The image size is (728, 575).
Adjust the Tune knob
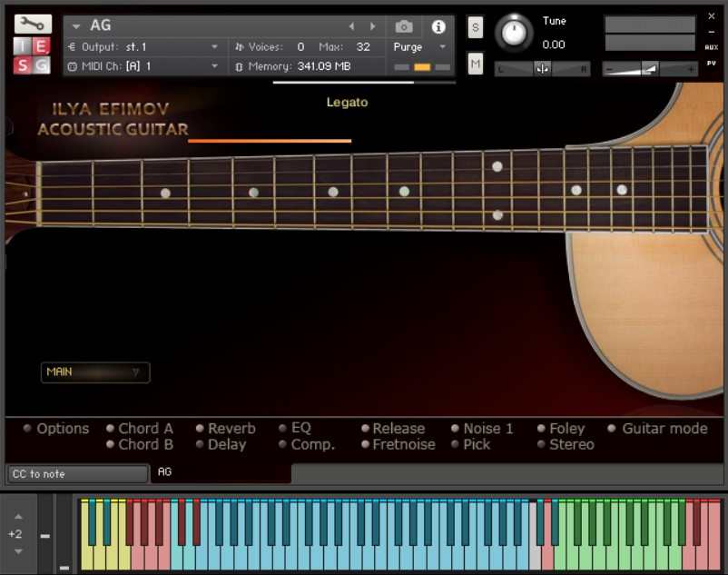click(x=514, y=33)
